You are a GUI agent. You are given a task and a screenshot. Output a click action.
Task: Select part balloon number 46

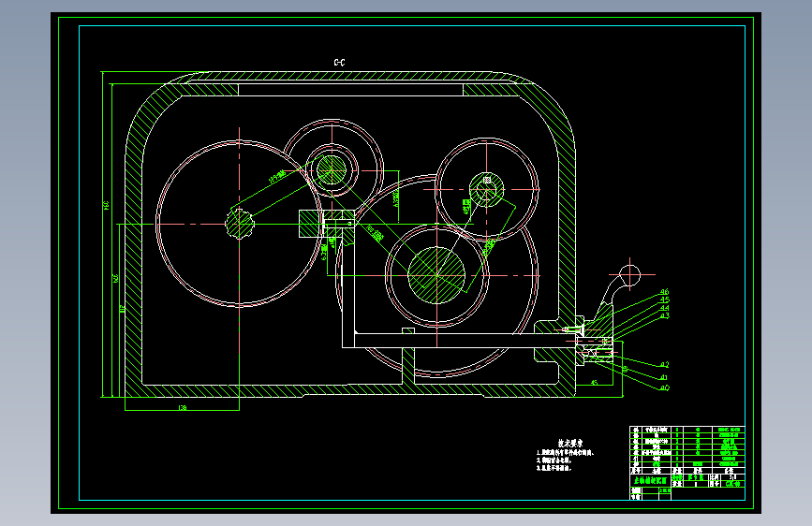click(664, 291)
